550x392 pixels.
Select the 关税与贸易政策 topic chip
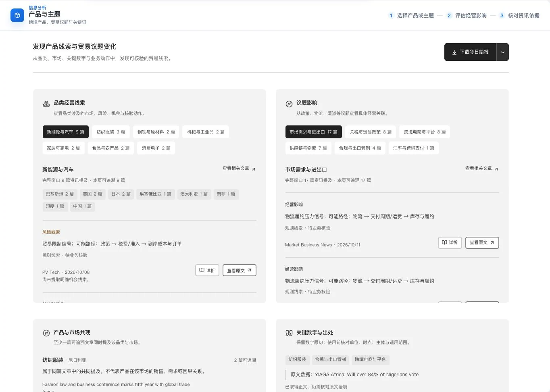(371, 132)
